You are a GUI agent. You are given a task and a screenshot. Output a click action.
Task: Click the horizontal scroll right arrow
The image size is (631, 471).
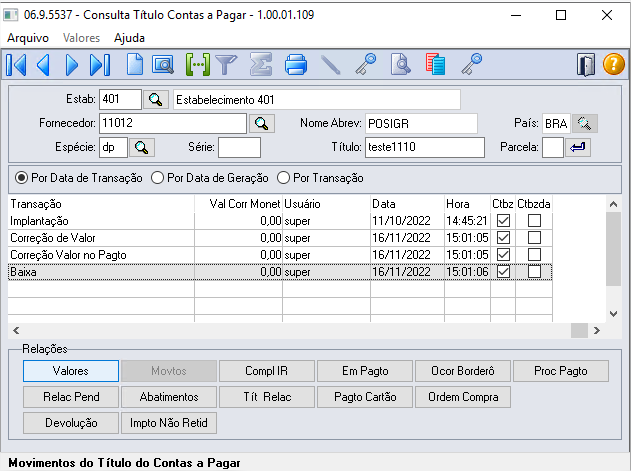coord(597,331)
